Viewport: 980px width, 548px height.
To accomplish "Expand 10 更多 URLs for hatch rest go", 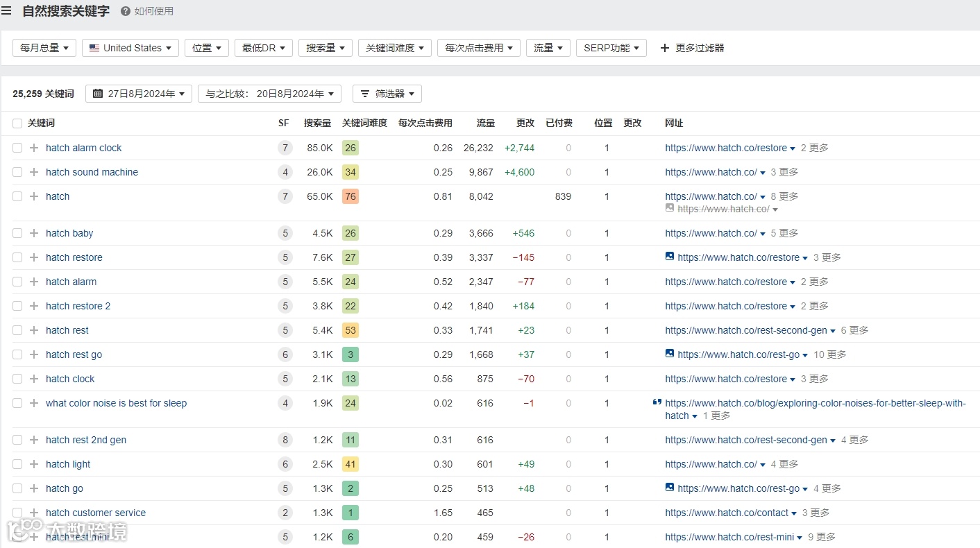I will [830, 354].
